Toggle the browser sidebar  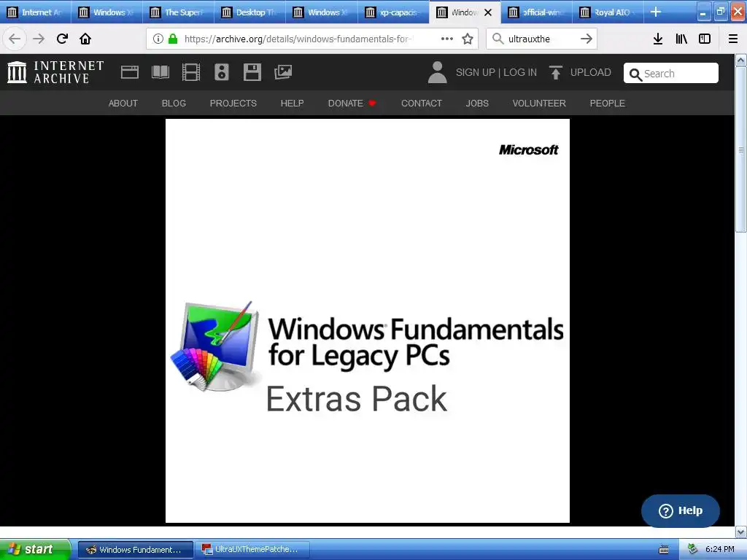(x=705, y=39)
